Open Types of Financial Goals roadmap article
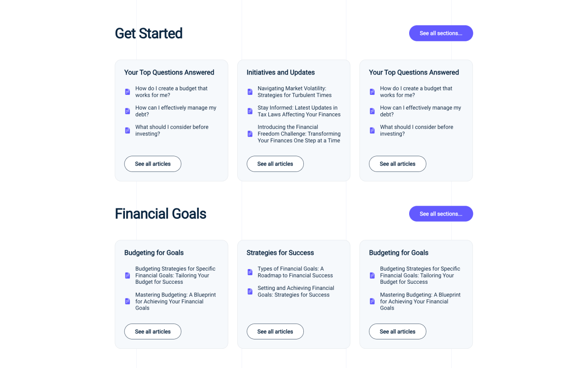The width and height of the screenshot is (588, 368). point(295,272)
